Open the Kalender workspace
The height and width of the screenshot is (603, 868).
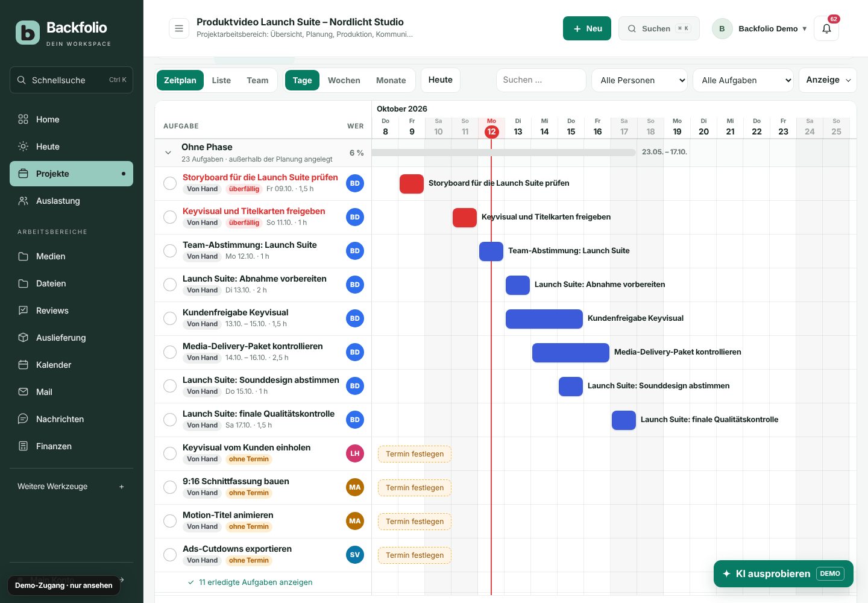point(71,365)
